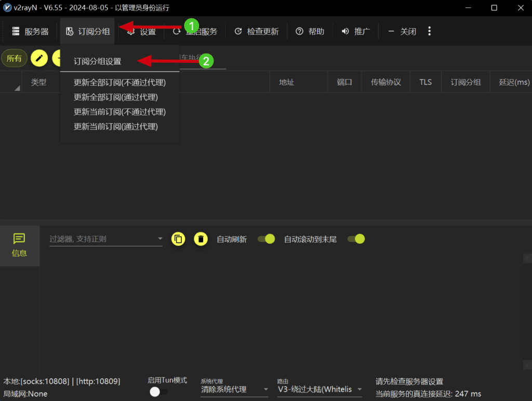Click the table select-all corner cell
The width and height of the screenshot is (532, 401).
(x=11, y=82)
